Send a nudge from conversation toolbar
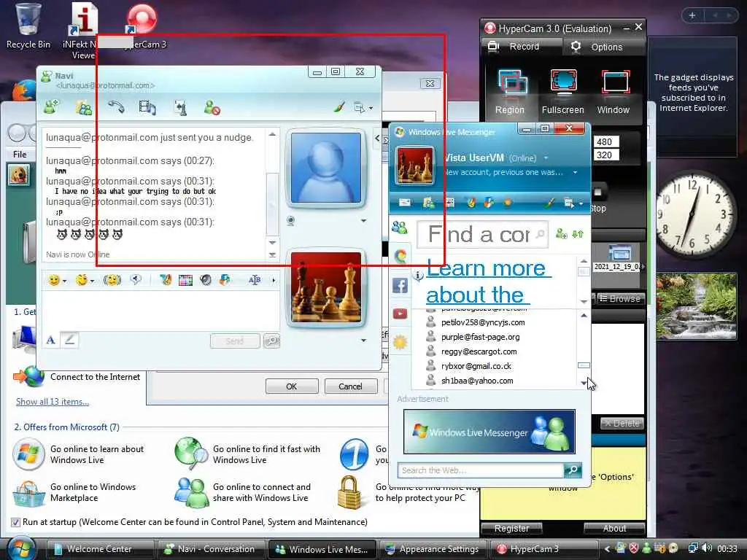The height and width of the screenshot is (560, 747). (x=112, y=280)
